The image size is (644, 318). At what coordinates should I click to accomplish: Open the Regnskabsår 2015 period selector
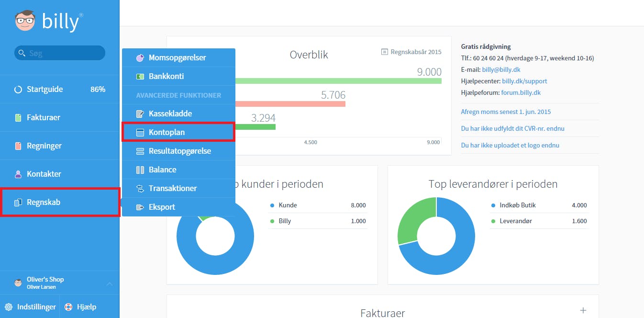pyautogui.click(x=411, y=52)
